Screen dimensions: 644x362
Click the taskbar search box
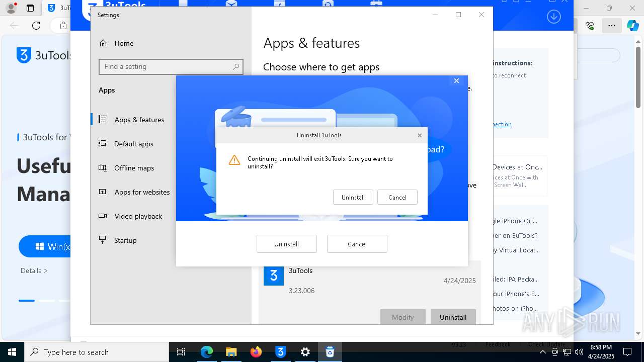[97, 352]
